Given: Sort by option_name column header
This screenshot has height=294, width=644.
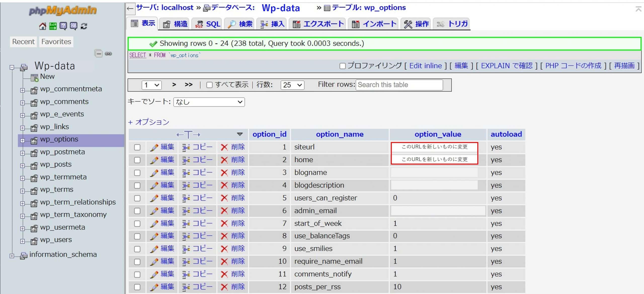Looking at the screenshot, I should coord(340,134).
